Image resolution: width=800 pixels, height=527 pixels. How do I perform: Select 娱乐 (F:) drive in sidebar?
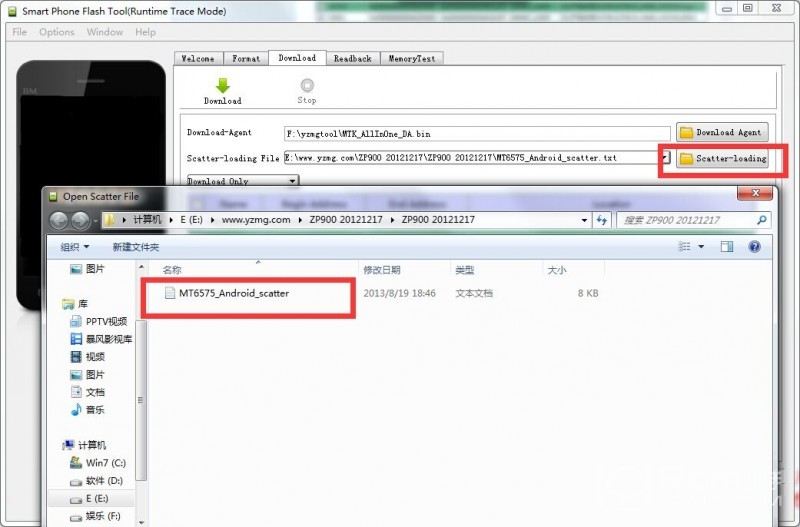point(95,516)
